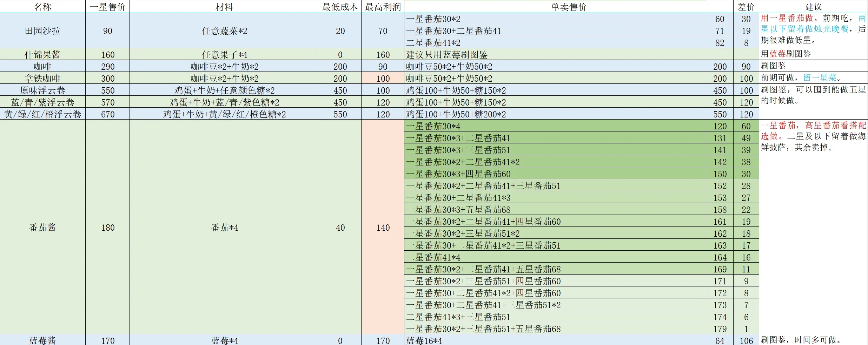Click the 原味浮云卷 name cell

42,90
